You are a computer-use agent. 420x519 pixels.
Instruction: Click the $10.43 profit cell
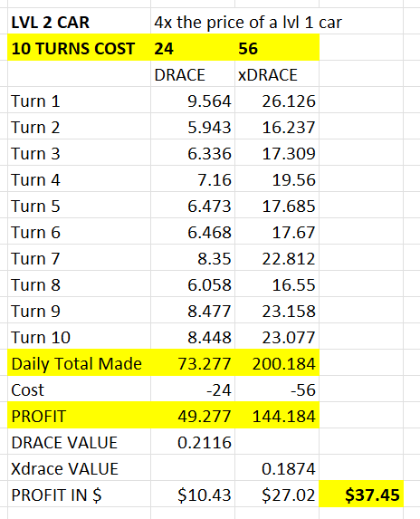click(x=193, y=495)
